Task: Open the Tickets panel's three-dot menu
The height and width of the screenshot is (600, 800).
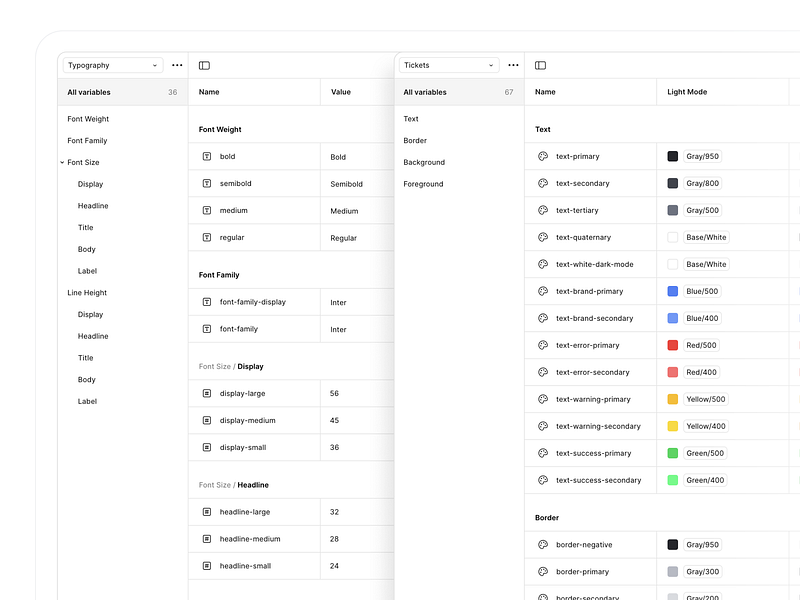Action: (x=513, y=65)
